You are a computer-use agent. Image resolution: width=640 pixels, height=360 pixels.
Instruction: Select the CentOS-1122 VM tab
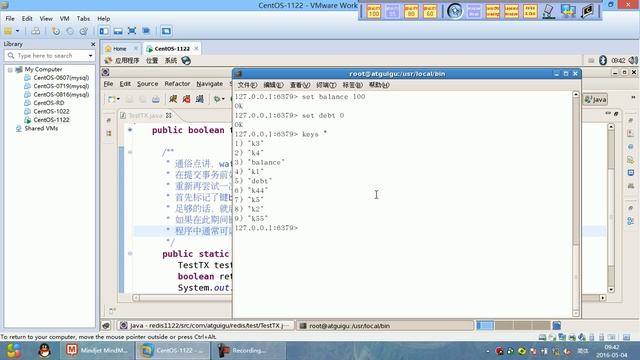point(172,49)
